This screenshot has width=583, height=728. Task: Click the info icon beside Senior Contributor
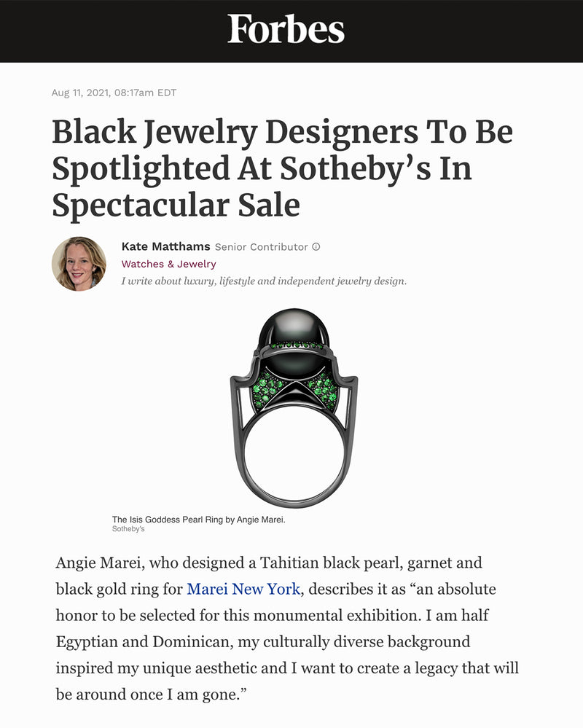[316, 247]
